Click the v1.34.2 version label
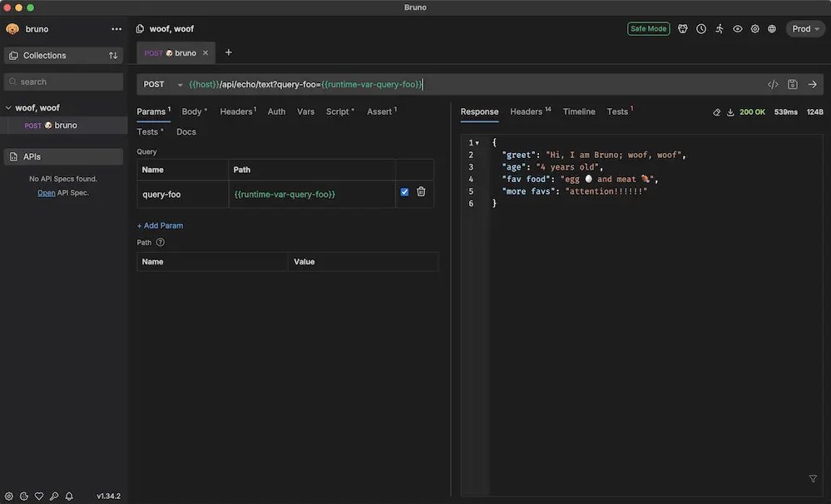The width and height of the screenshot is (831, 504). pos(109,497)
